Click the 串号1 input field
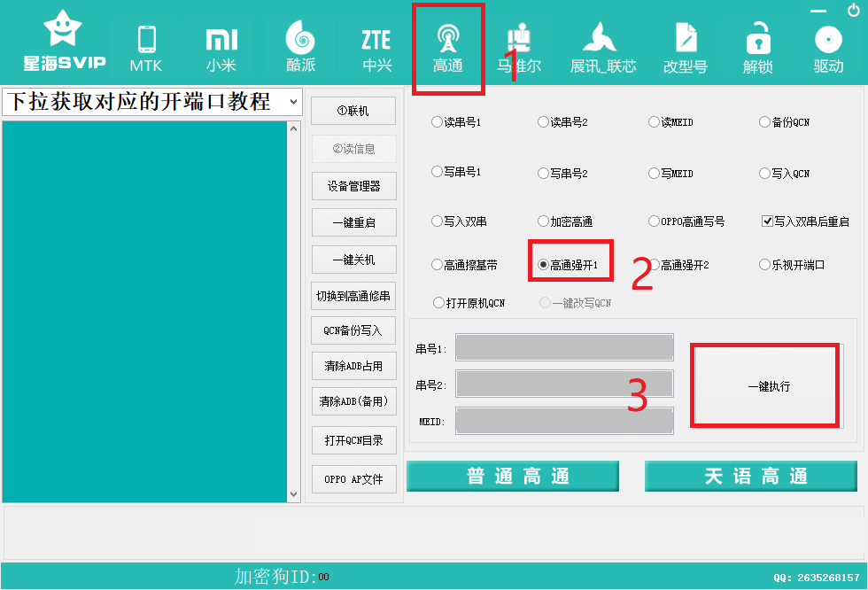This screenshot has height=590, width=868. [x=564, y=347]
